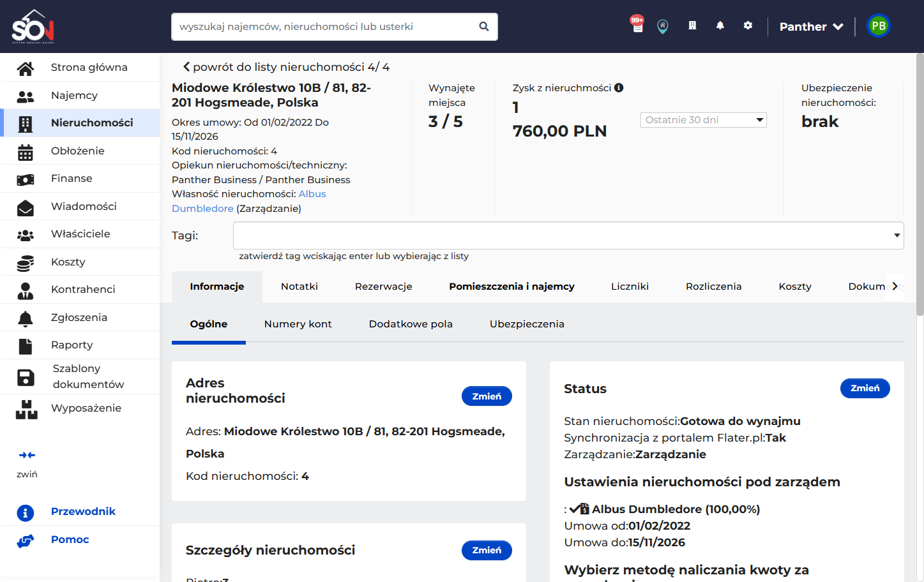Click the map pin house icon

tap(663, 26)
